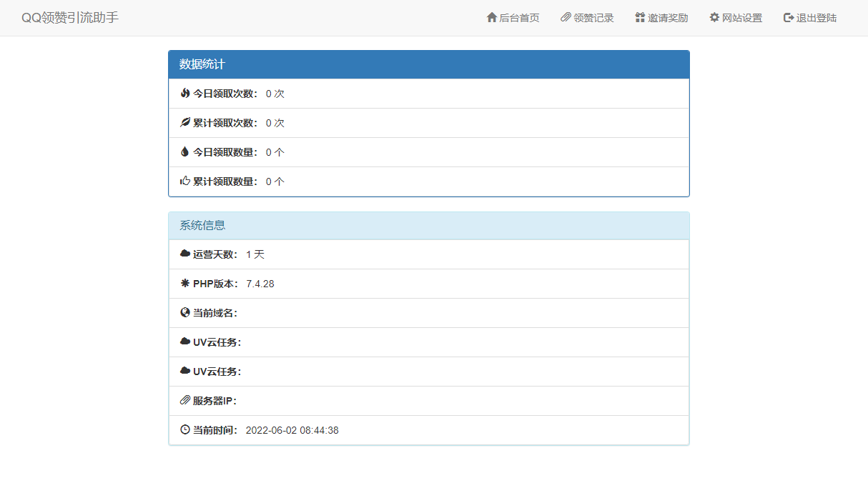Click the home icon beside 后台首页

[491, 18]
